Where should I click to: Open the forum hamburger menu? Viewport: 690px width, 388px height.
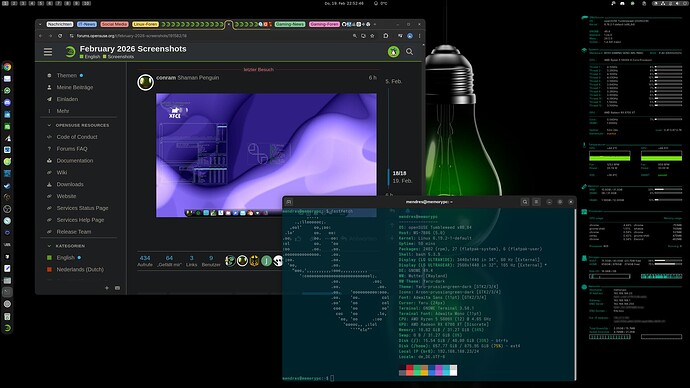pyautogui.click(x=48, y=52)
